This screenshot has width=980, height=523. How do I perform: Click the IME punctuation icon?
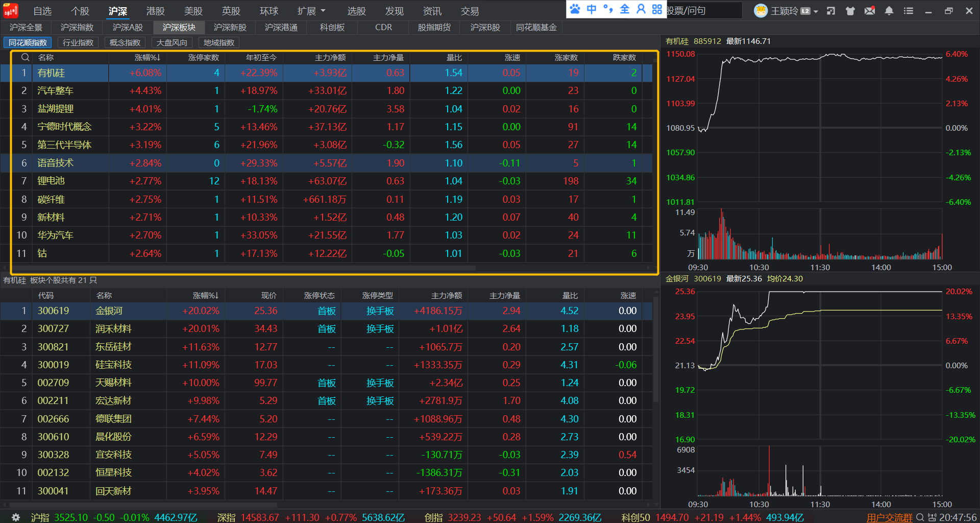click(608, 9)
